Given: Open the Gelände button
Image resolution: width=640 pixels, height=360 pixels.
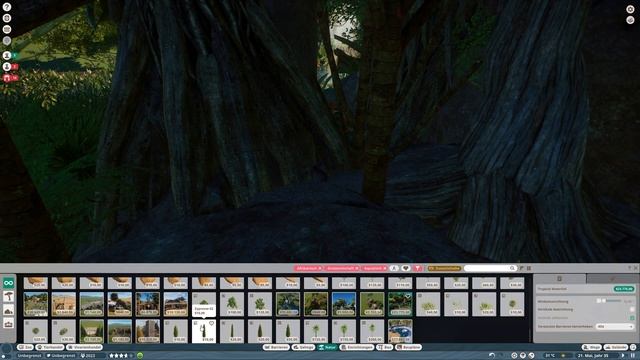Looking at the screenshot, I should 616,347.
